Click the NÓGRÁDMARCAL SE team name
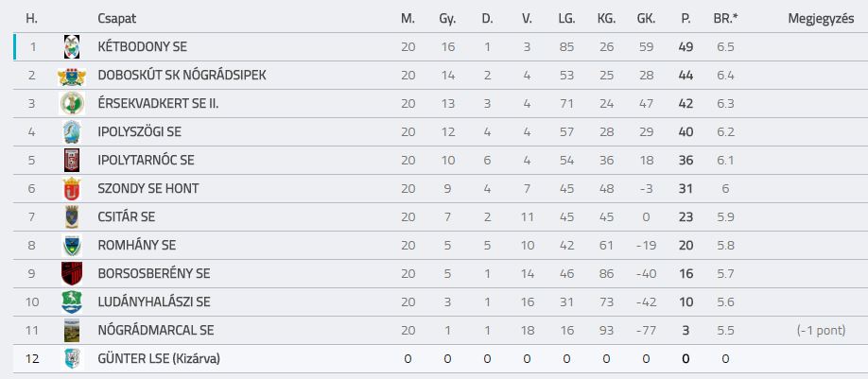 pyautogui.click(x=156, y=331)
